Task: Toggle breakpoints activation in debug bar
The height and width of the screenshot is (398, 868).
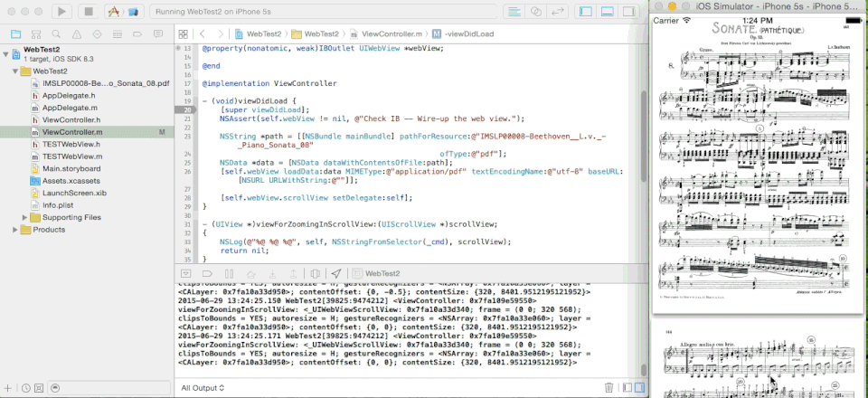Action: pos(208,273)
